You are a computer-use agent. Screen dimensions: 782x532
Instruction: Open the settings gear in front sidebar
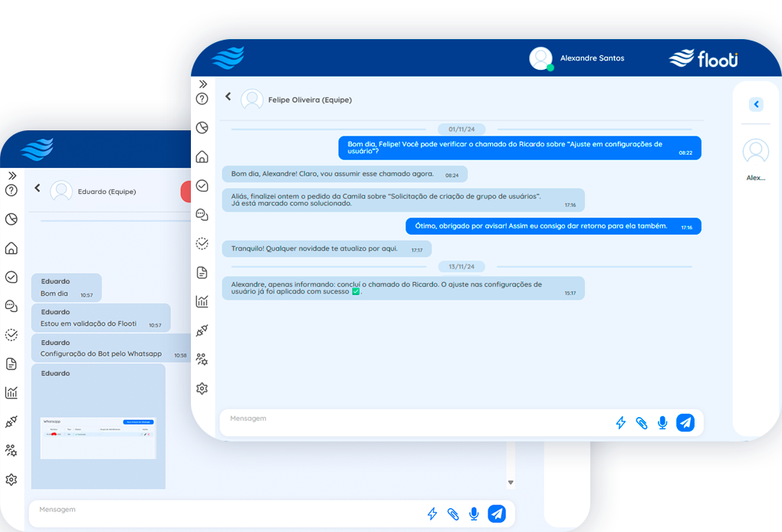click(202, 389)
